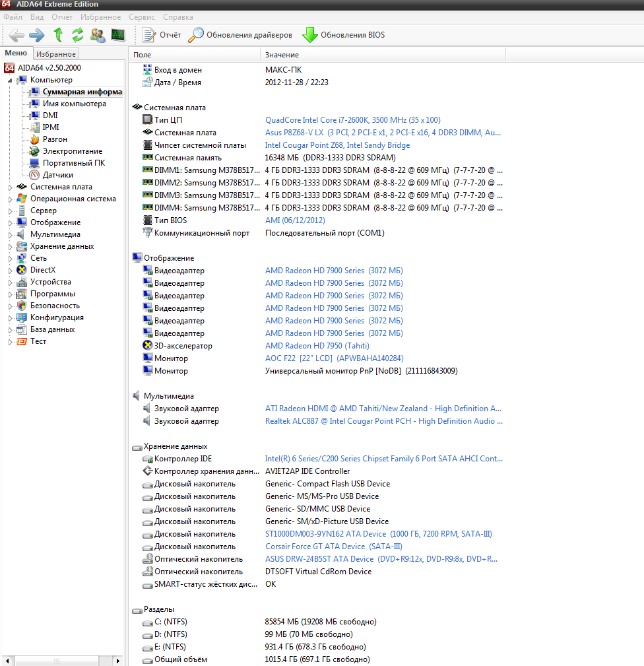The width and height of the screenshot is (644, 666).
Task: Switch to the Меню tab
Action: click(x=16, y=53)
